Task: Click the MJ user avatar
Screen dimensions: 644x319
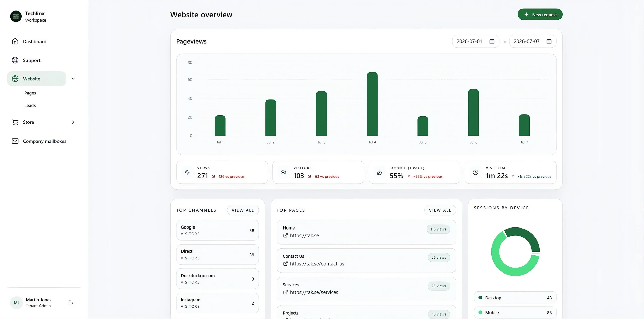Action: [16, 303]
